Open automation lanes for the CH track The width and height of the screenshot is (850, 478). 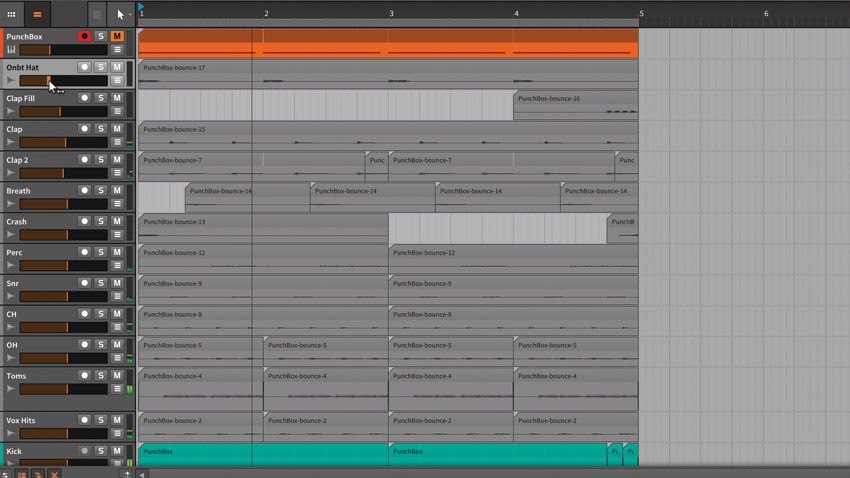(117, 327)
